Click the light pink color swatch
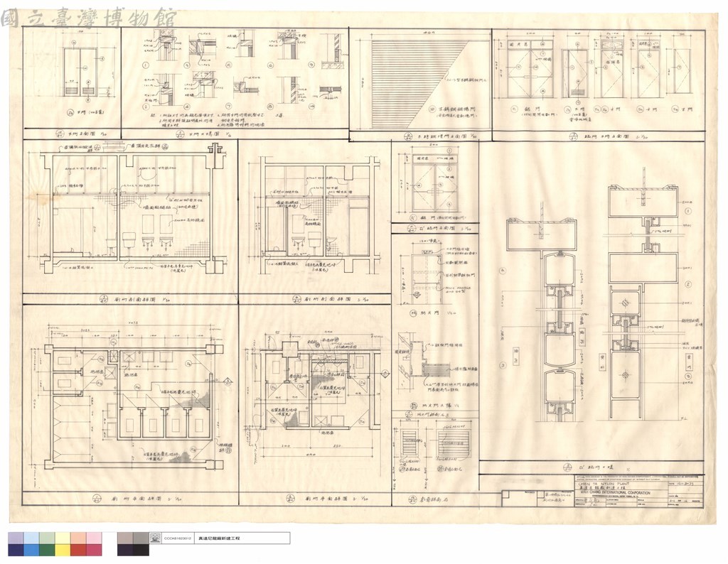Viewport: 728px width, 564px height. pos(95,538)
